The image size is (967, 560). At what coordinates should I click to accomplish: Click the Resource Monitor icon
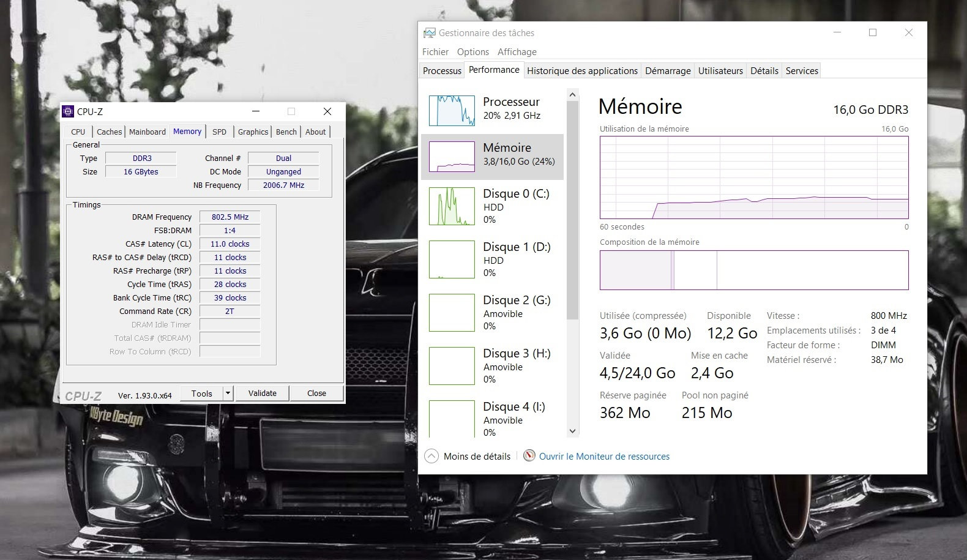(x=529, y=456)
